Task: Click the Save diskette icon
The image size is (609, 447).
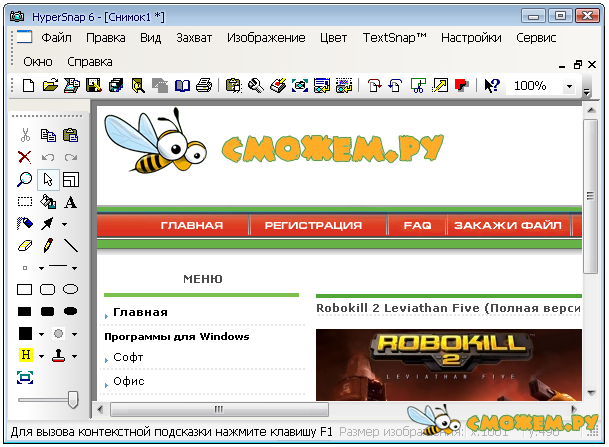Action: point(94,85)
